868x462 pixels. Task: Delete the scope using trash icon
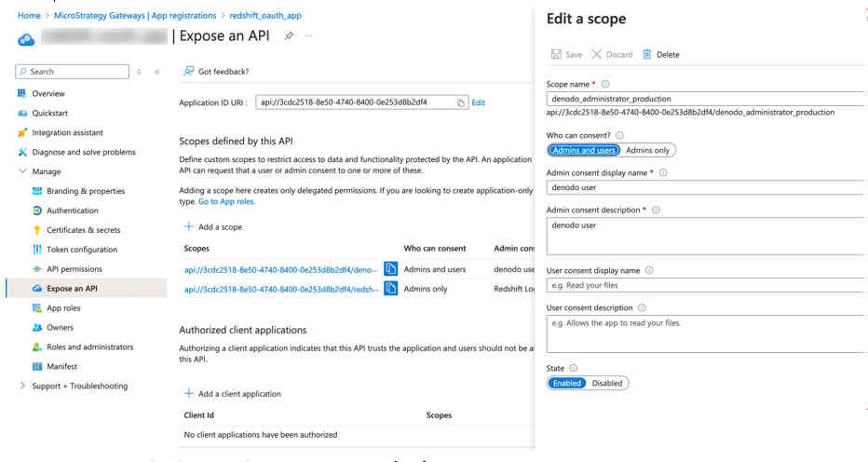[647, 55]
